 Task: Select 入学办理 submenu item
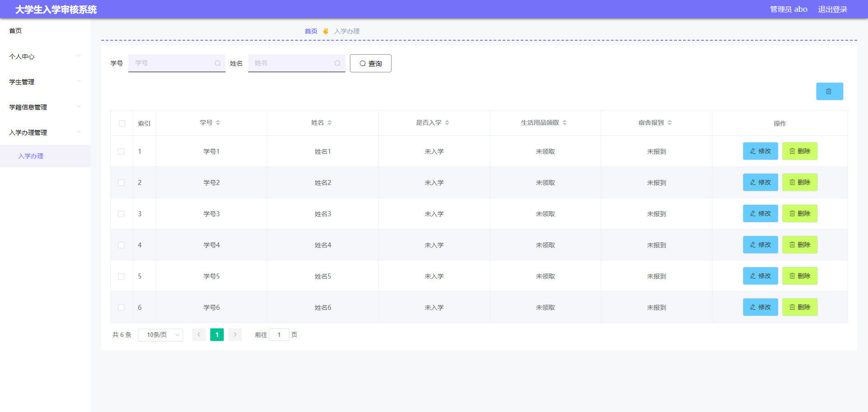[x=31, y=156]
